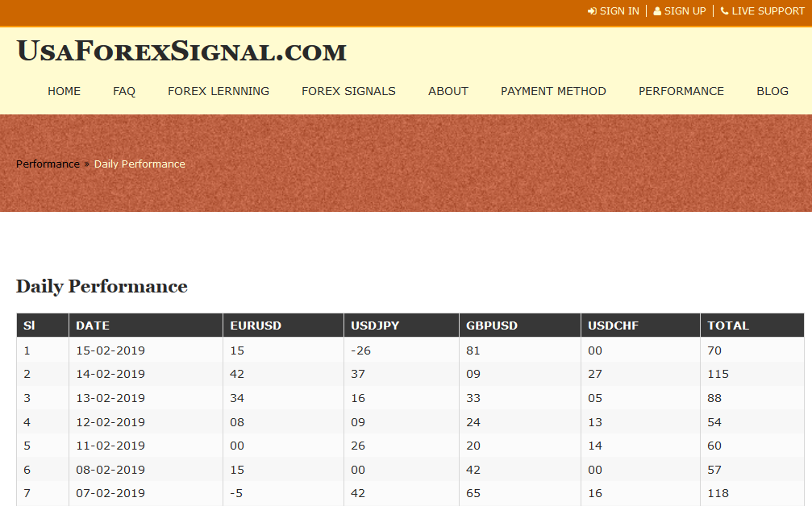This screenshot has width=812, height=506.
Task: Open the FAQ menu item
Action: [x=124, y=92]
